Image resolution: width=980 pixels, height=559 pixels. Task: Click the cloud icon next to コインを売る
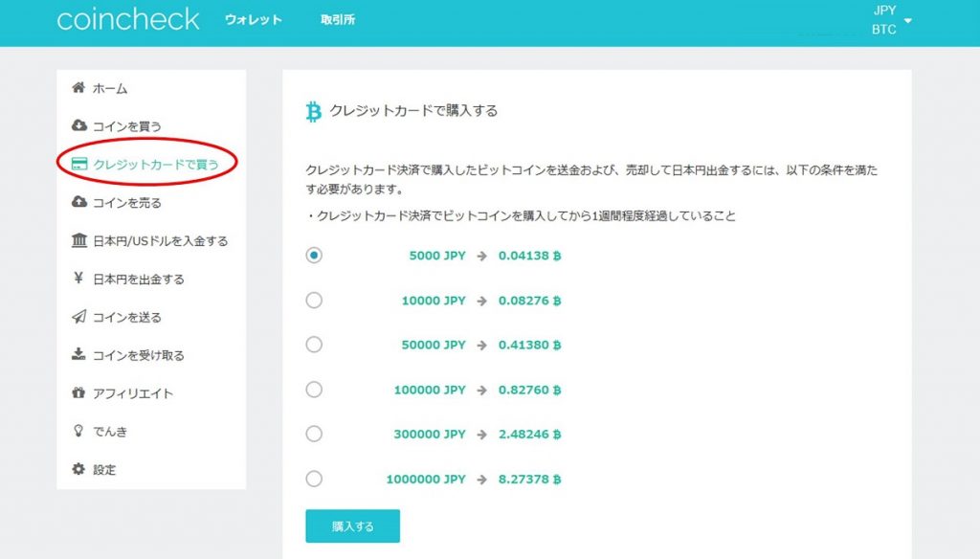(x=78, y=201)
